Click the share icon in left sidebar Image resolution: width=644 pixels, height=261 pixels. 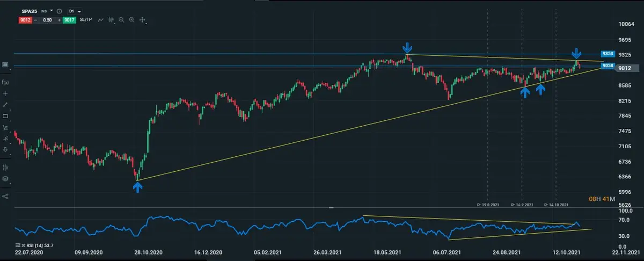(5, 196)
